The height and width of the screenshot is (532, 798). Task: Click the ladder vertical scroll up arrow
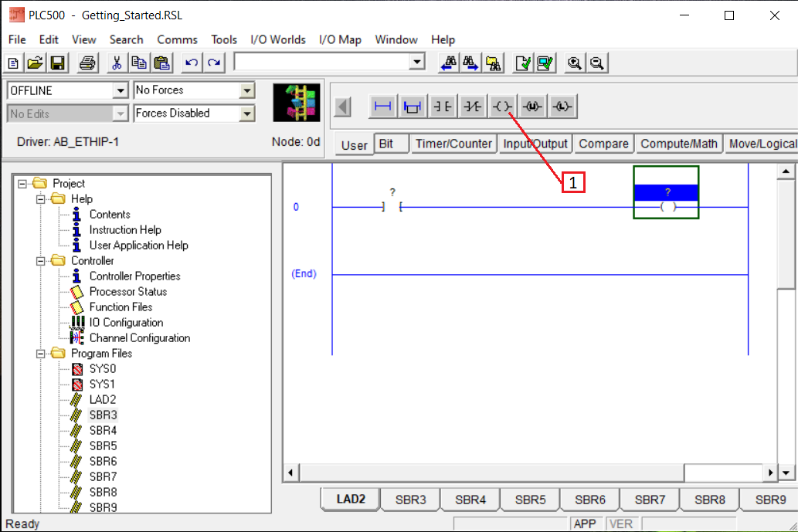coord(786,171)
